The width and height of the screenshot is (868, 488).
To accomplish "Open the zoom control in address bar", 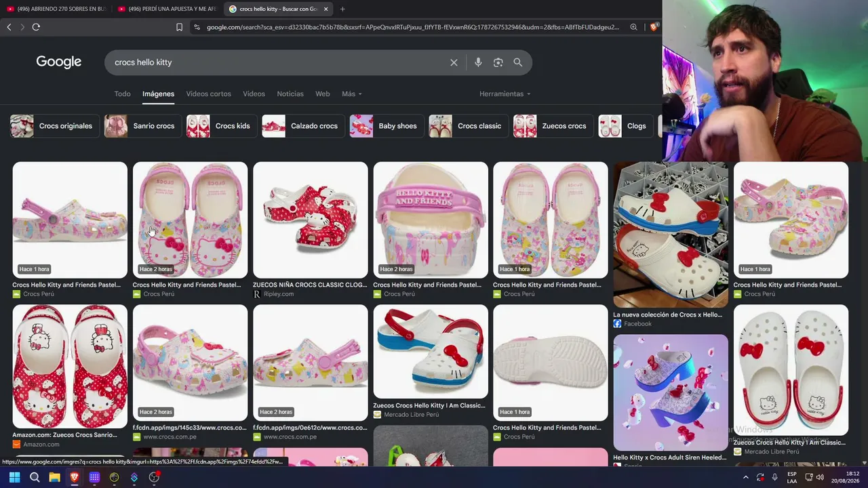I will 633,27.
